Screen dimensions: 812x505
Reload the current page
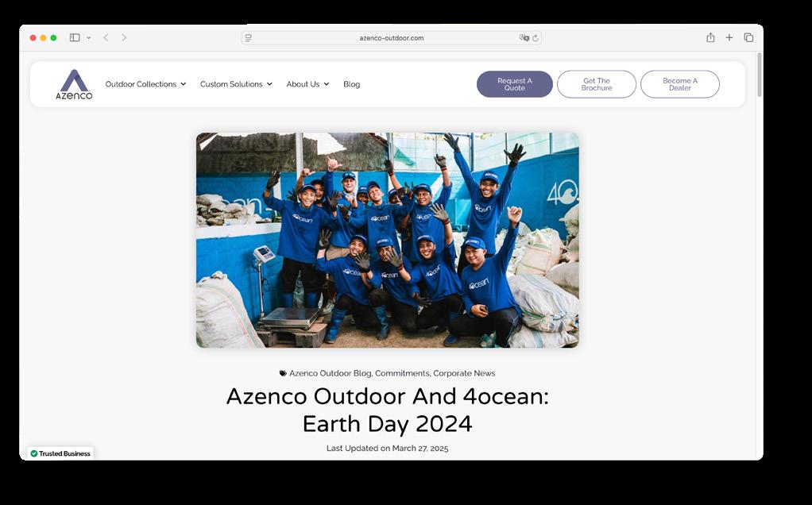[536, 38]
